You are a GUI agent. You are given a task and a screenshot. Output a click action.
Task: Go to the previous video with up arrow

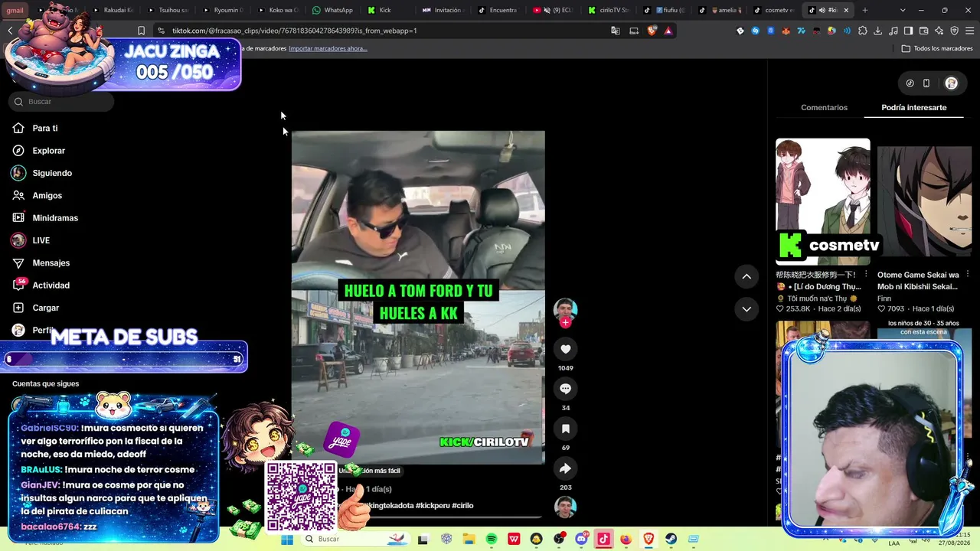[x=746, y=276]
